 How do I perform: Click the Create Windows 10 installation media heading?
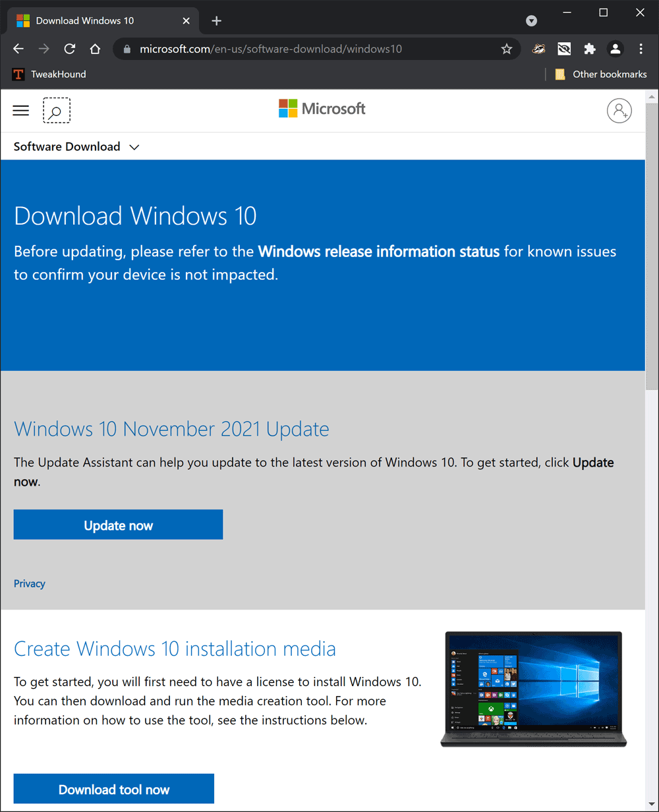175,649
